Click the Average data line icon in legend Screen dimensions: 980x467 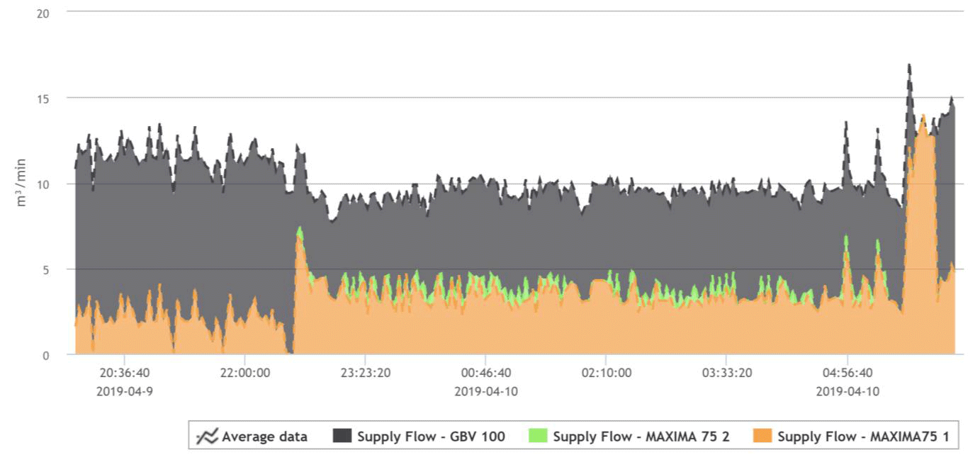(x=206, y=437)
